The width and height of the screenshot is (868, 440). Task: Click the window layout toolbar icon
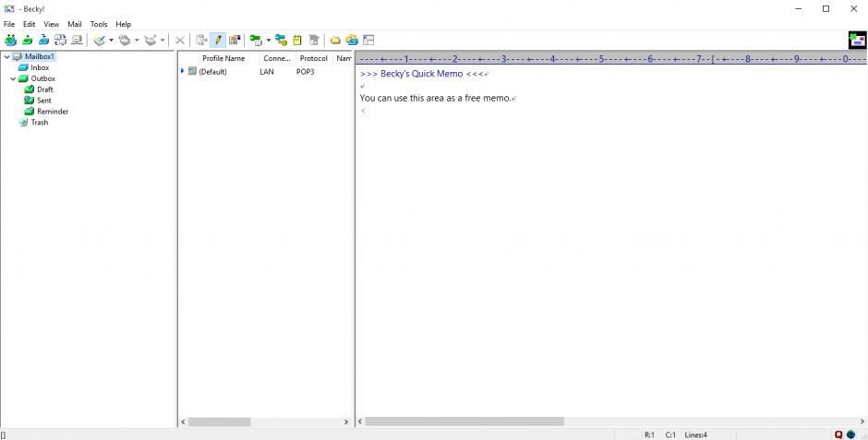[x=368, y=40]
